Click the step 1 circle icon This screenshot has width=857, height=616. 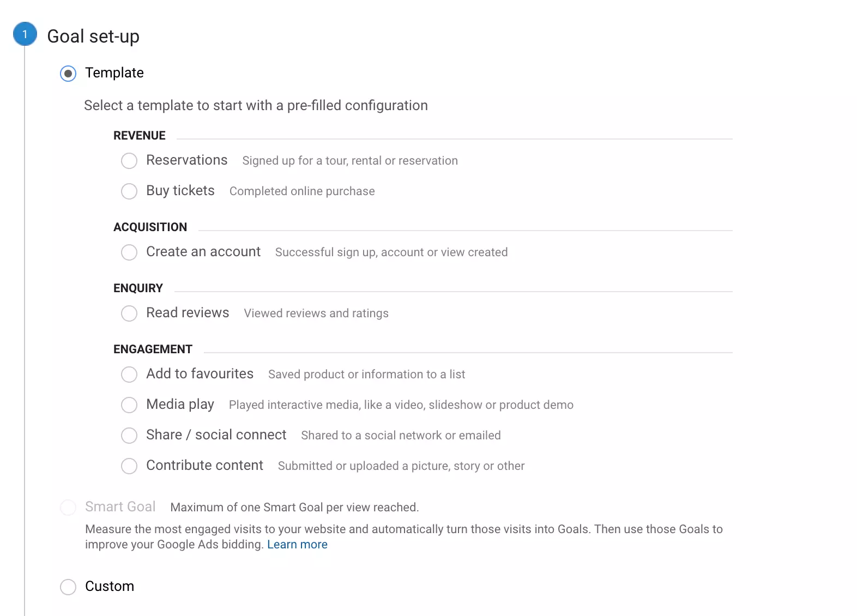click(x=25, y=34)
